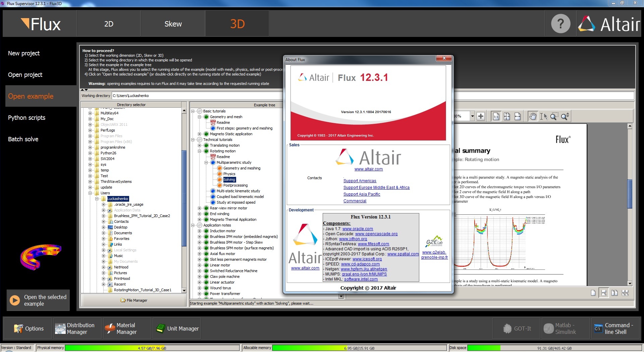The image size is (644, 352).
Task: Switch to 2D mode tab
Action: coord(108,23)
